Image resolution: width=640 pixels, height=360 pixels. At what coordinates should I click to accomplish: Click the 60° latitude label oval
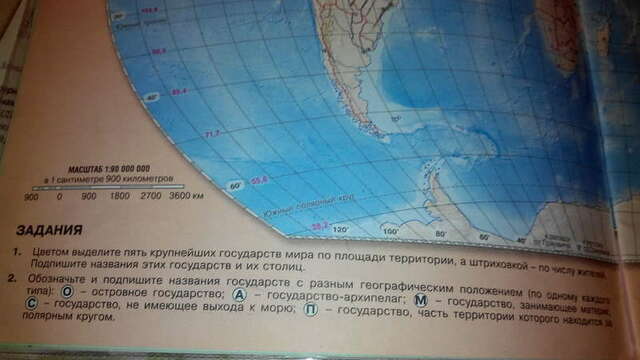pos(236,185)
